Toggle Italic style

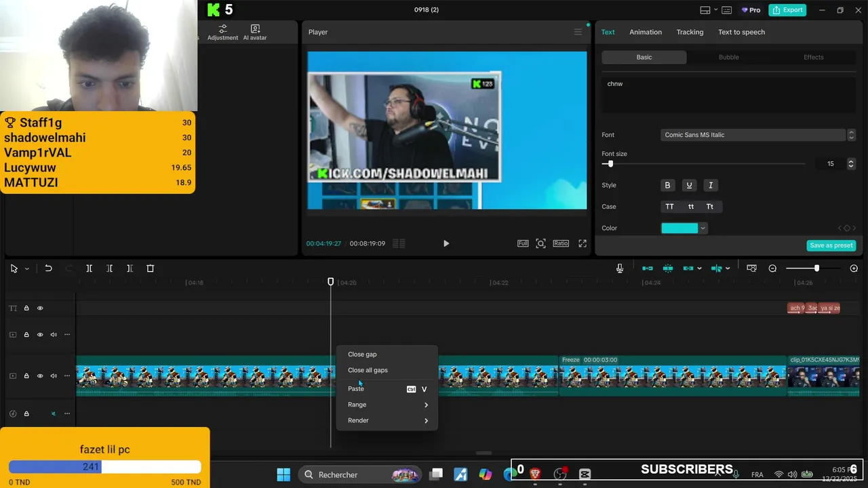click(711, 185)
